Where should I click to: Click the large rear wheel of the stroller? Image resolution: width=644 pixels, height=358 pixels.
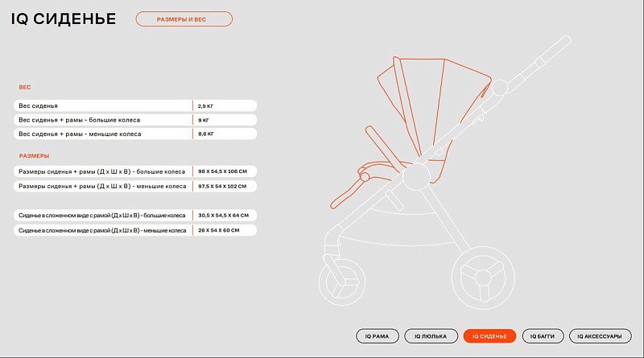[482, 278]
